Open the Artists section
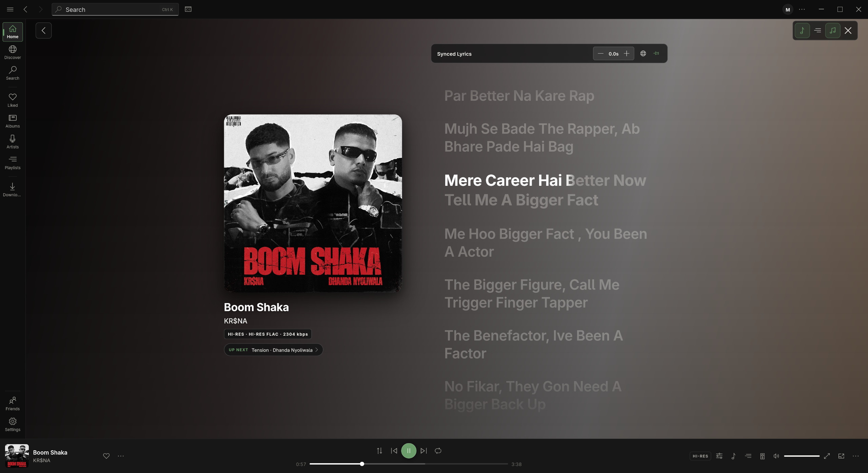 point(13,142)
